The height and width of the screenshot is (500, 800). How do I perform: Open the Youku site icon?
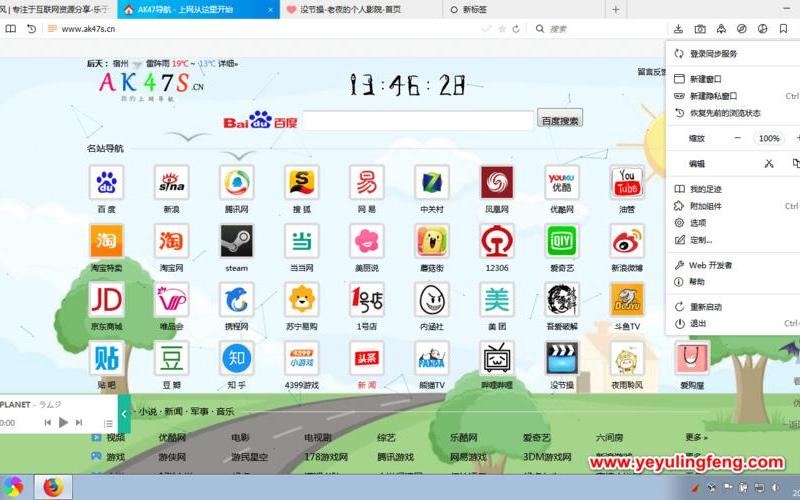pyautogui.click(x=562, y=182)
